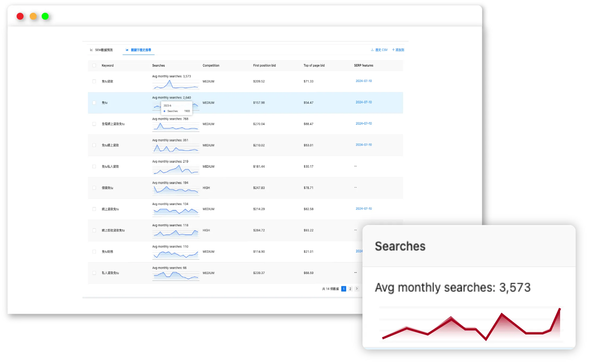Check the checkbox for 免tu貸款 keyword row
The height and width of the screenshot is (364, 589).
(x=94, y=81)
